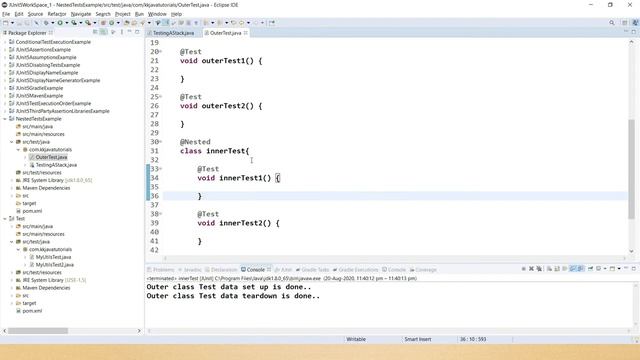Image resolution: width=640 pixels, height=360 pixels.
Task: Open the dropdown arrow beside Debug button
Action: pos(53,23)
